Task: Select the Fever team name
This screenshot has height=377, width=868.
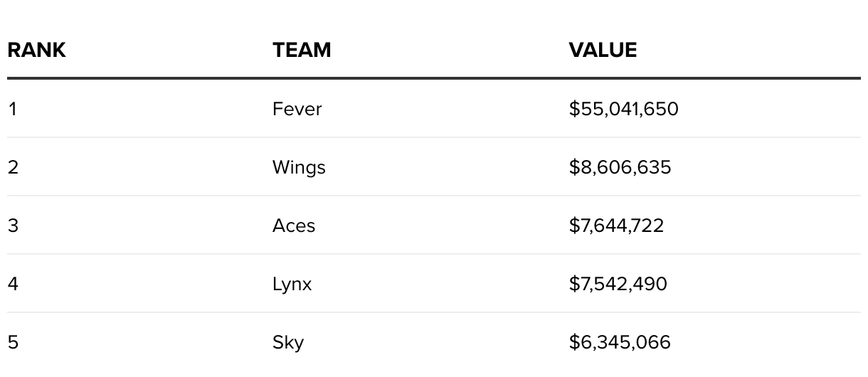Action: [297, 109]
